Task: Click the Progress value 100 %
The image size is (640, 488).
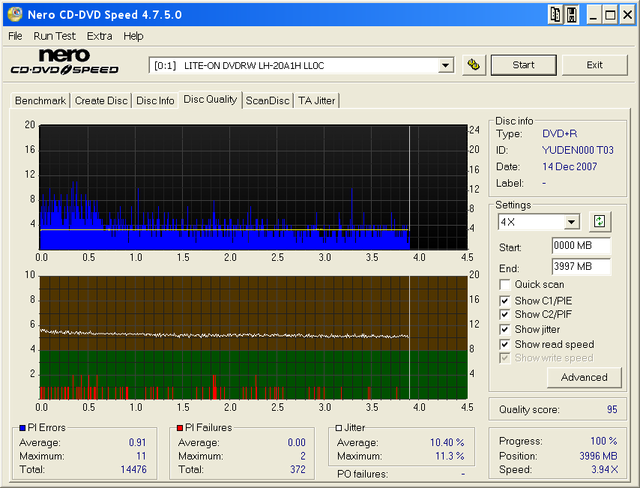Action: (x=604, y=441)
